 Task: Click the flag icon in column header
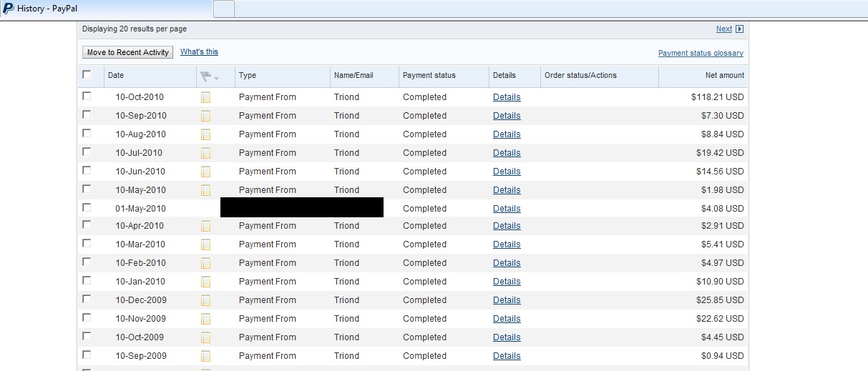coord(206,76)
